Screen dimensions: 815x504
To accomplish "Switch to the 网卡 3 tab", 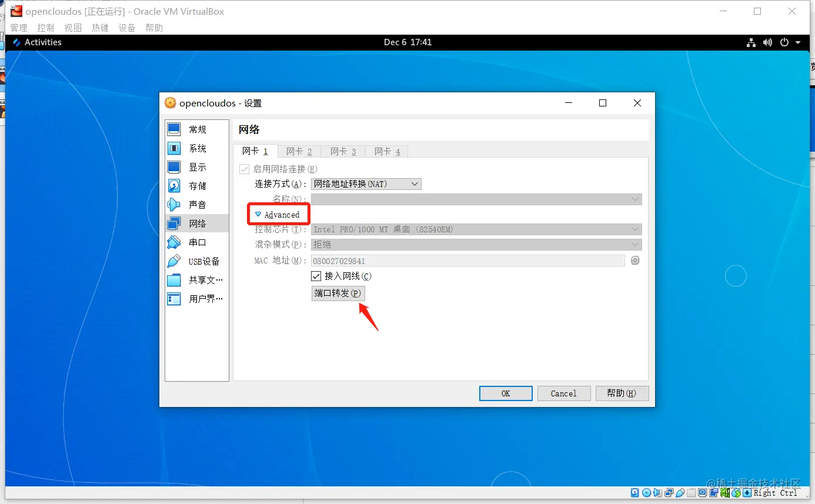I will 343,152.
